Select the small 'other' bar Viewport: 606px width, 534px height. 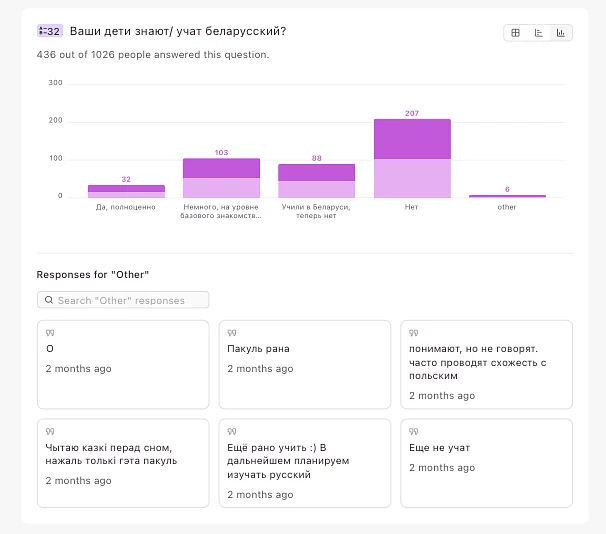(x=507, y=196)
